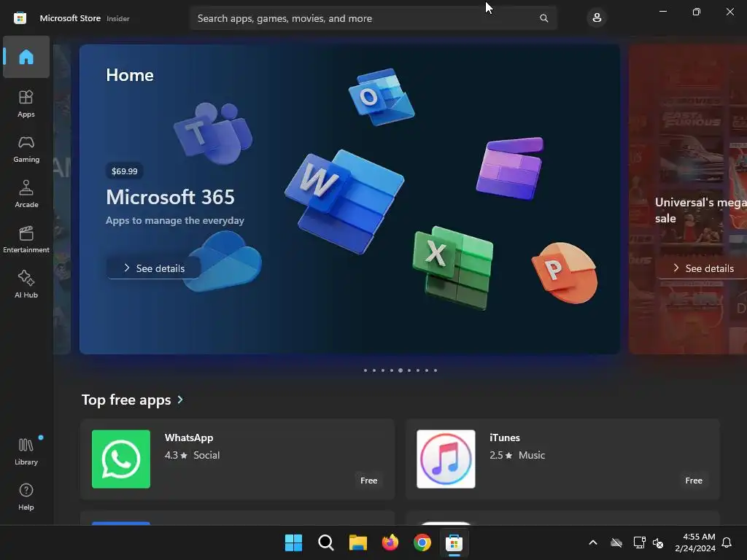Click the search magnifier icon
Image resolution: width=747 pixels, height=560 pixels.
543,18
